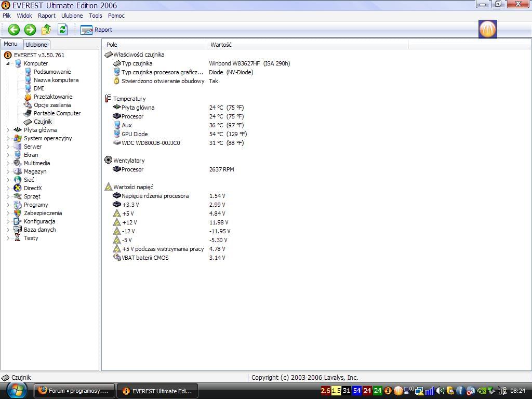Screen dimensions: 532x399
Task: Expand the Sieć tree node
Action: (x=8, y=180)
